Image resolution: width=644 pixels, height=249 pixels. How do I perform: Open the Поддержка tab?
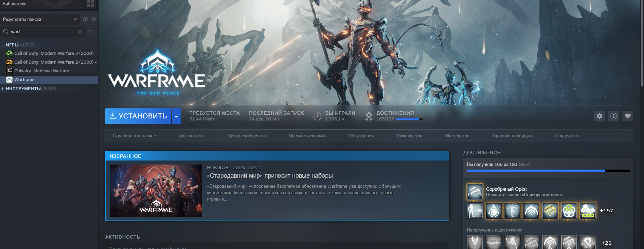pyautogui.click(x=566, y=136)
